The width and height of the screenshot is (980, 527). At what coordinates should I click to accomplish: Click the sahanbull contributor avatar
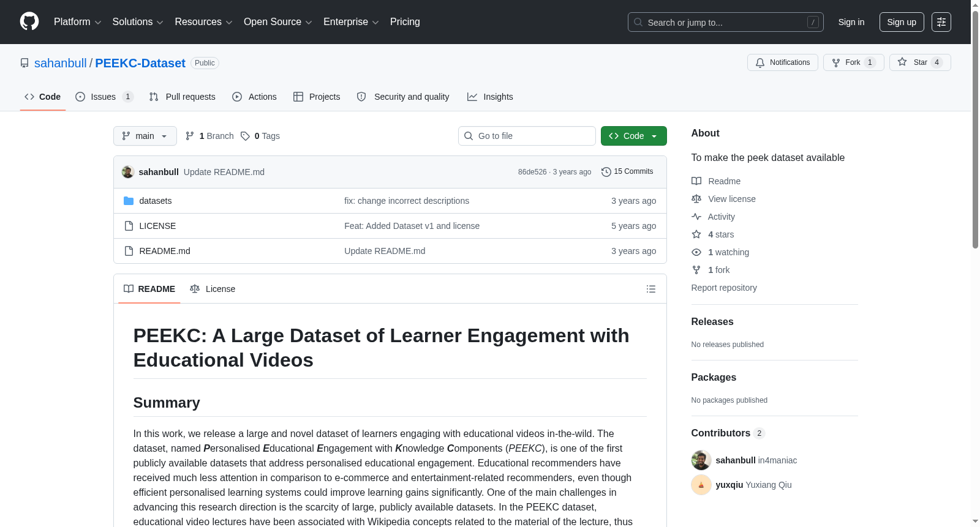701,460
